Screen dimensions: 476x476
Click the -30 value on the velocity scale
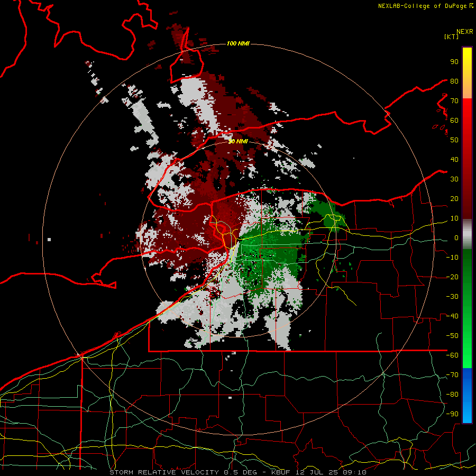(452, 297)
